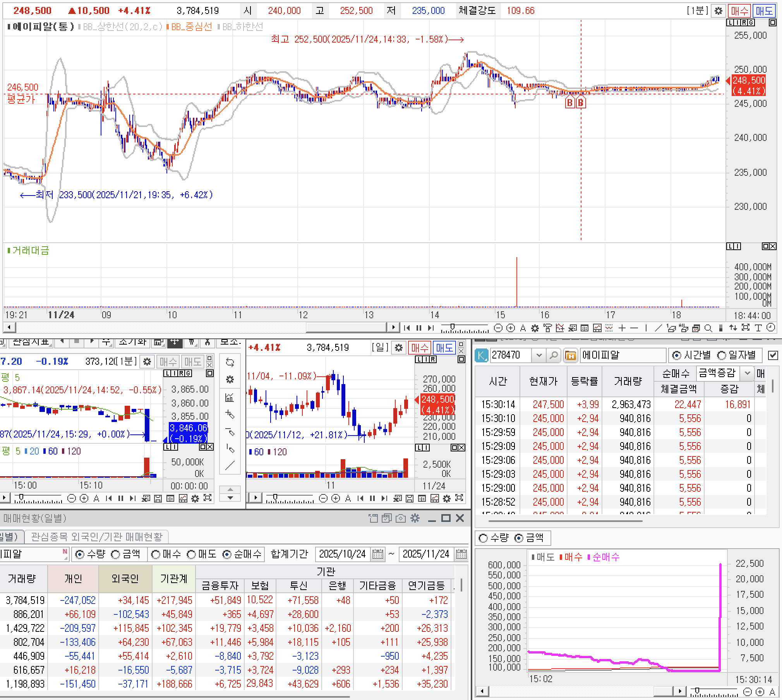
Task: Click blue 매도 button on daily chart header
Action: point(444,348)
